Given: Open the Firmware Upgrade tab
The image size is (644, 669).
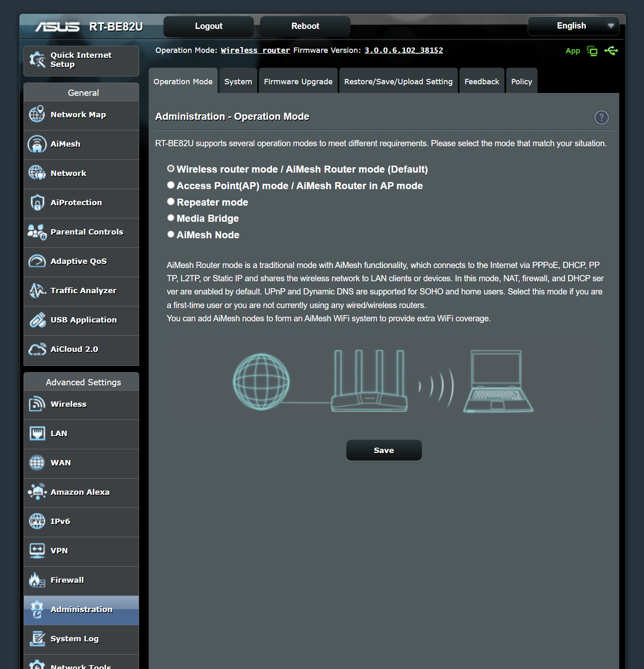Looking at the screenshot, I should click(x=298, y=81).
